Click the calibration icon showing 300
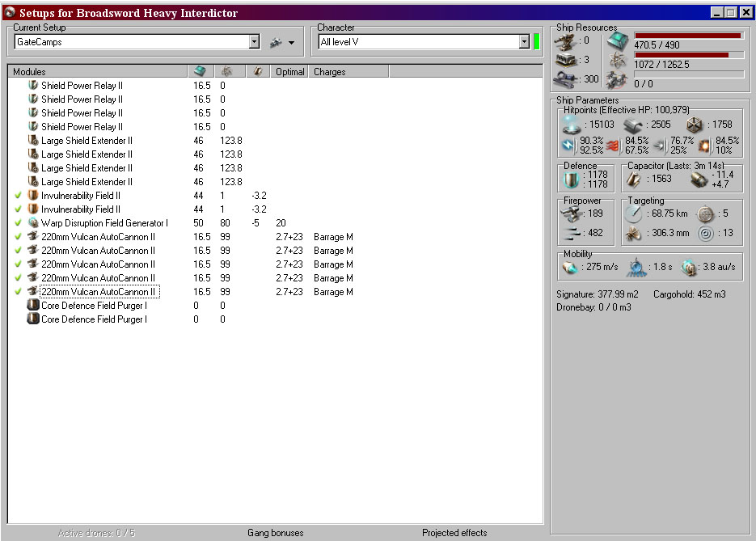Image resolution: width=756 pixels, height=541 pixels. [565, 79]
